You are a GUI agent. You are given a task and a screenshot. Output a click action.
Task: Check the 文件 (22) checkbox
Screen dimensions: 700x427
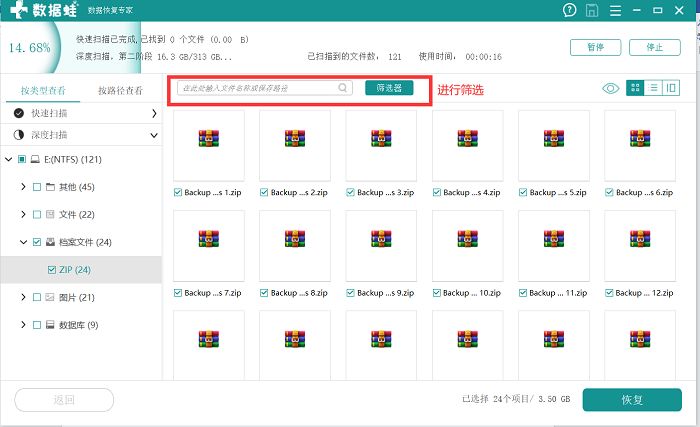click(x=37, y=214)
